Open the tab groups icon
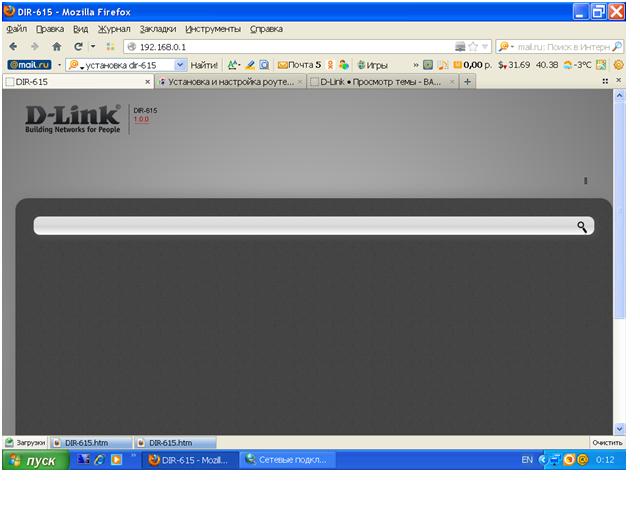This screenshot has width=640, height=512. (605, 81)
